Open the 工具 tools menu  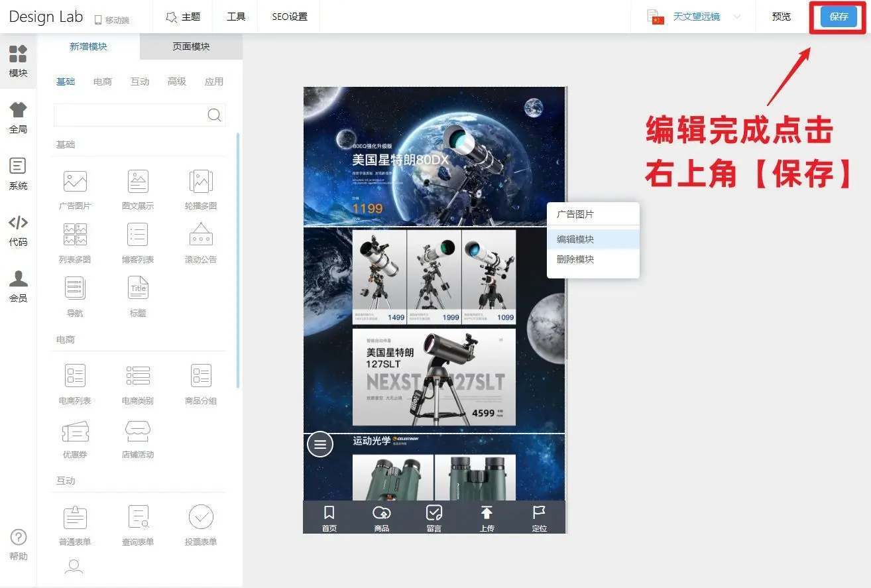click(236, 17)
